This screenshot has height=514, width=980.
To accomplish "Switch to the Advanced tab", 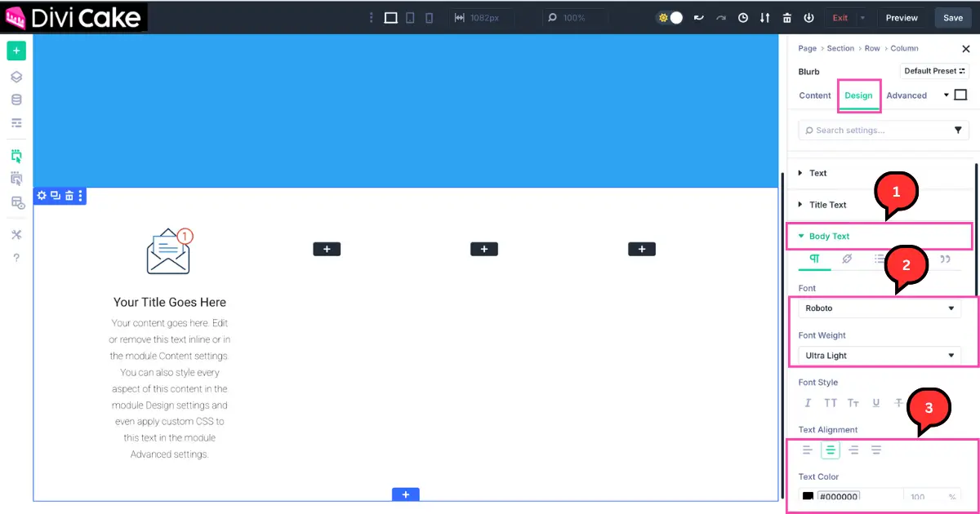I will (x=906, y=95).
